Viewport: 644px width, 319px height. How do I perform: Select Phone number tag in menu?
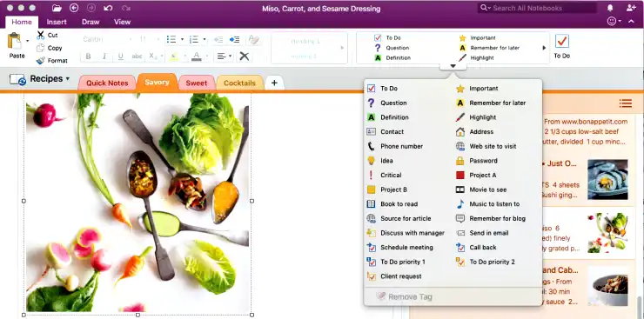pos(402,146)
